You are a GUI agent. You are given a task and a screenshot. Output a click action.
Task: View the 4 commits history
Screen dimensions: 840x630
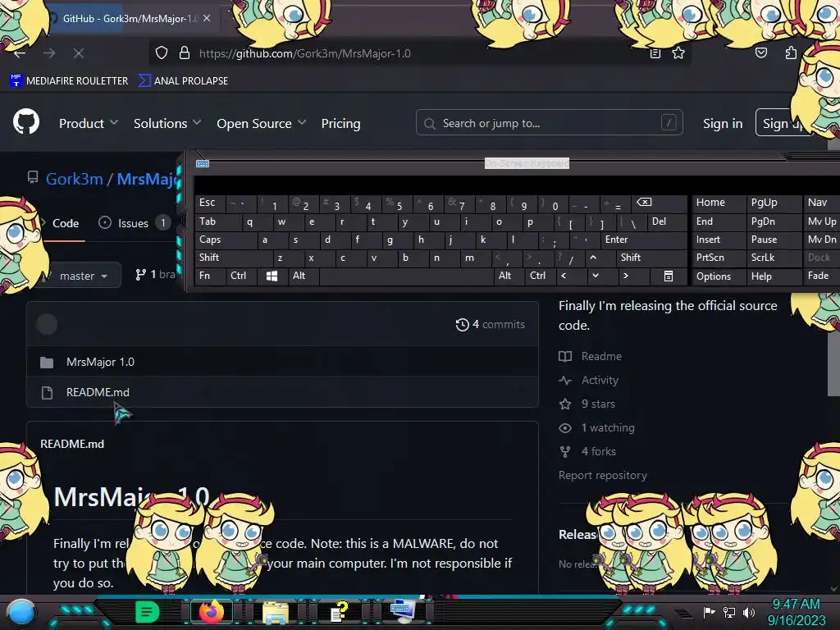pyautogui.click(x=491, y=324)
